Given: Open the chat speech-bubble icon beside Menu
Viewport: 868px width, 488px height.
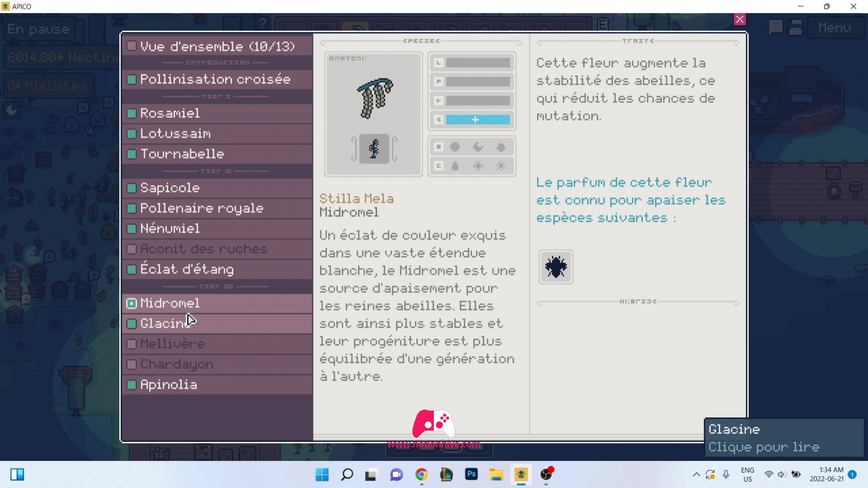Looking at the screenshot, I should click(776, 27).
